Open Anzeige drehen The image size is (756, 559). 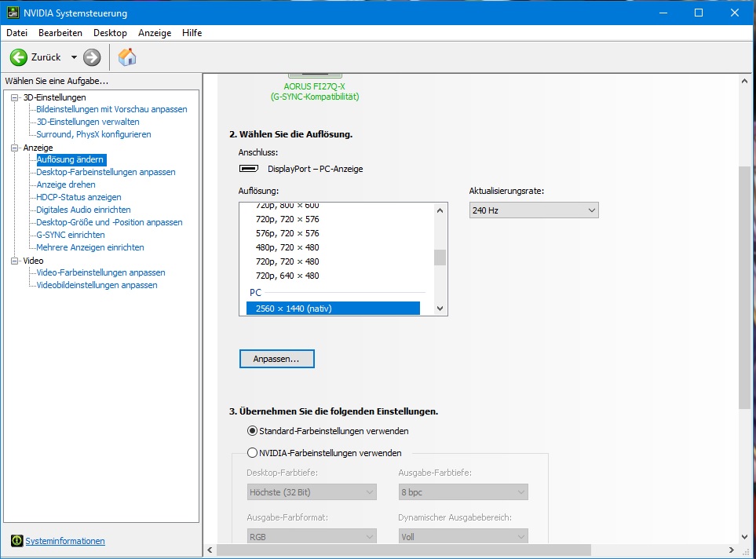[x=66, y=185]
